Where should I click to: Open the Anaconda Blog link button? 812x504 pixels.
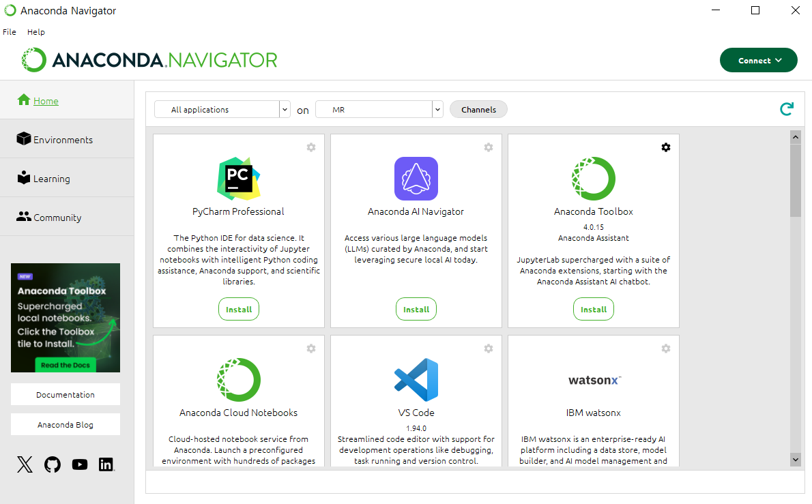(x=66, y=424)
